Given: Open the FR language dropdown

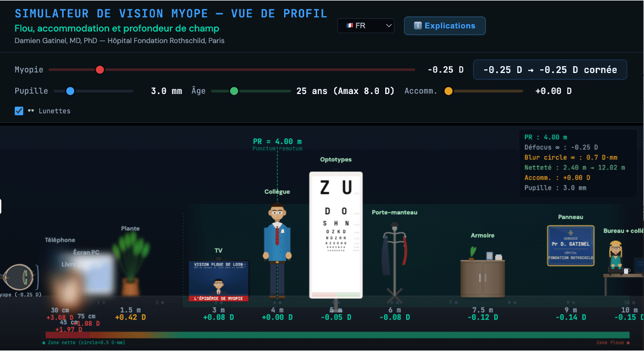Looking at the screenshot, I should pos(366,25).
